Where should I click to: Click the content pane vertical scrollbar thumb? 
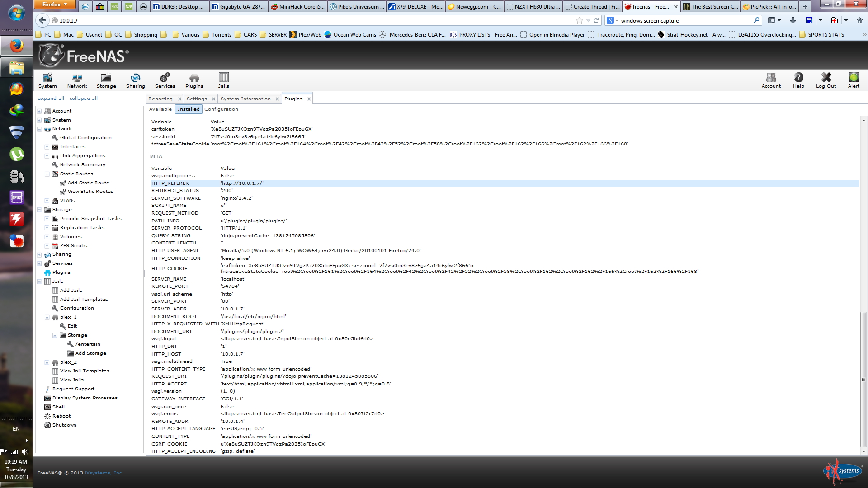[863, 380]
